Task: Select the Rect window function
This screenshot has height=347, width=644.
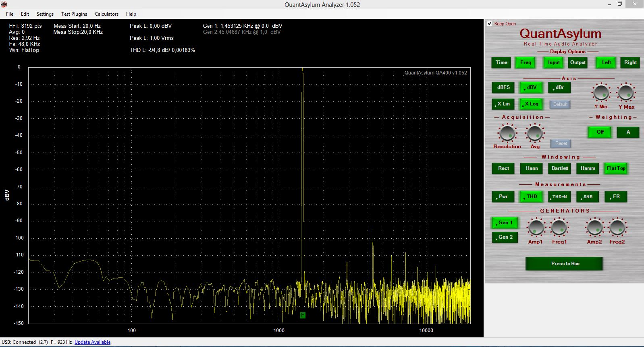Action: click(503, 168)
